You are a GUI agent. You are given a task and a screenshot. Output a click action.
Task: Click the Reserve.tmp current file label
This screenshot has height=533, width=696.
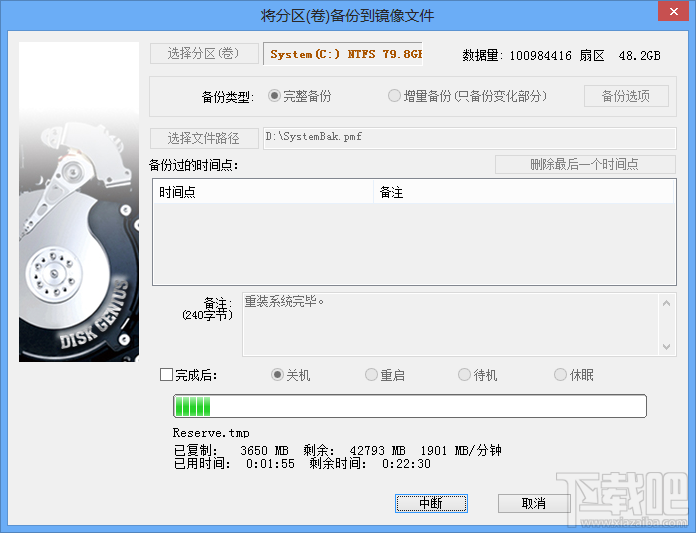click(x=211, y=433)
